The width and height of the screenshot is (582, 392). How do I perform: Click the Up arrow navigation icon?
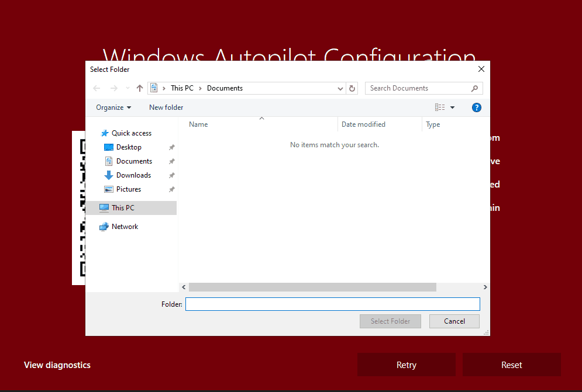[139, 88]
